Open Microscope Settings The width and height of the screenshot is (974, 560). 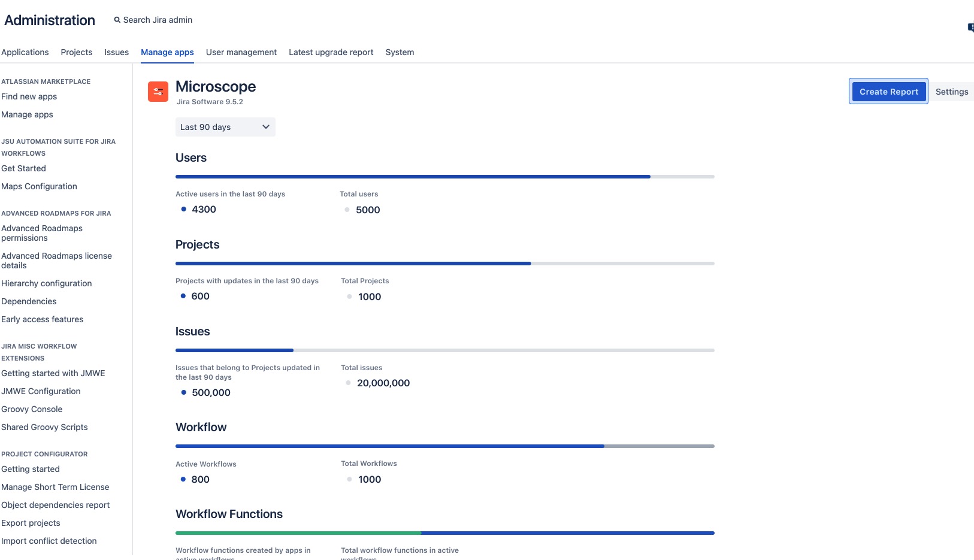pyautogui.click(x=952, y=92)
